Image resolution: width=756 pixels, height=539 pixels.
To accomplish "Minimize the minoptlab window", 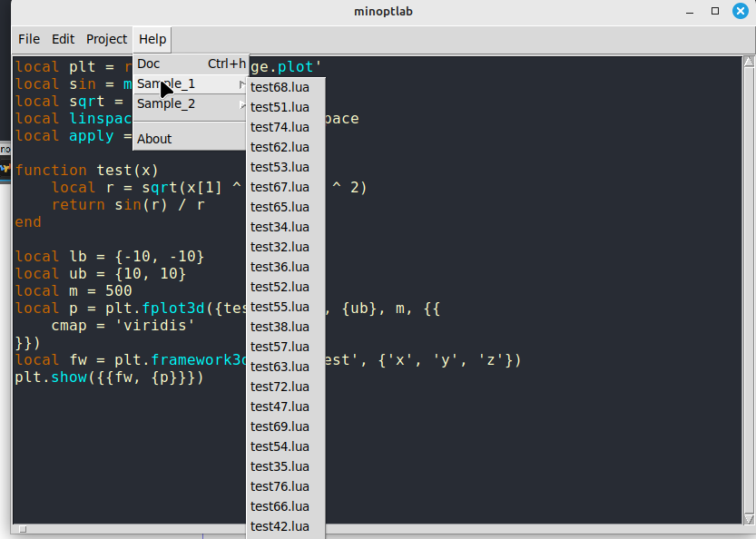I will 690,12.
